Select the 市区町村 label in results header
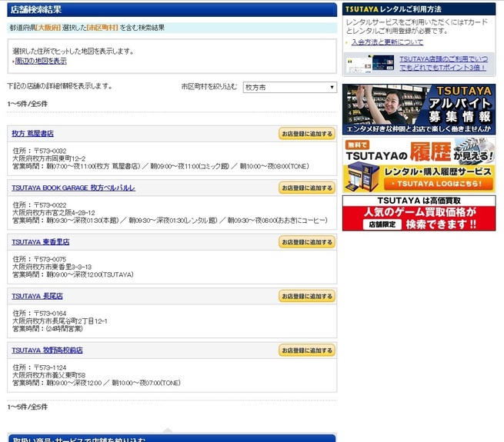This screenshot has height=442, width=504. pos(102,28)
